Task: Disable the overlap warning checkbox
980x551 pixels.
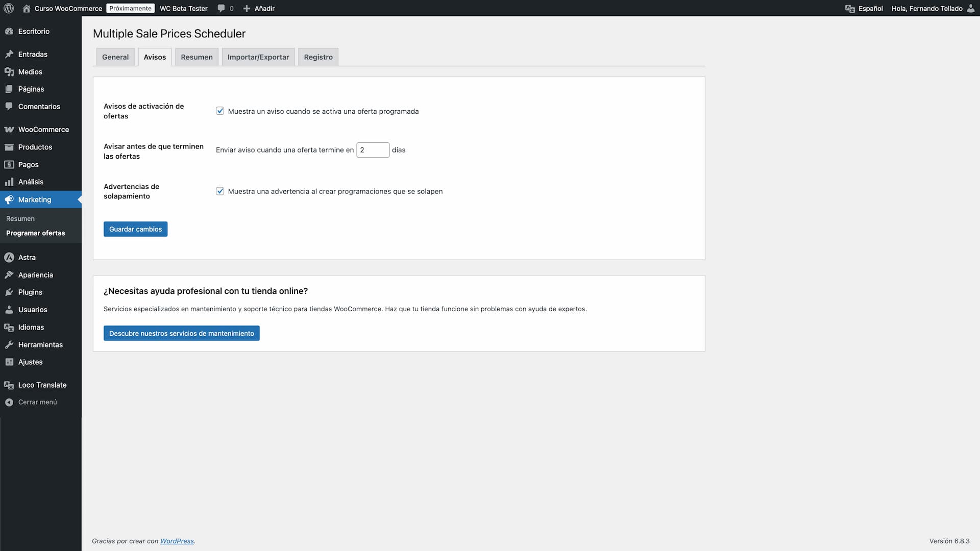Action: click(219, 191)
